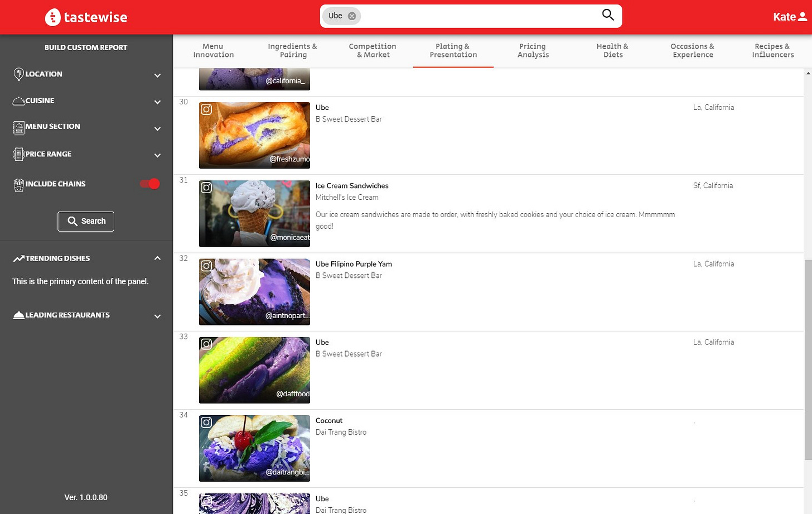Screen dimensions: 812x514
Task: Click Mitchell's Ice Cream restaurant name
Action: (x=347, y=198)
